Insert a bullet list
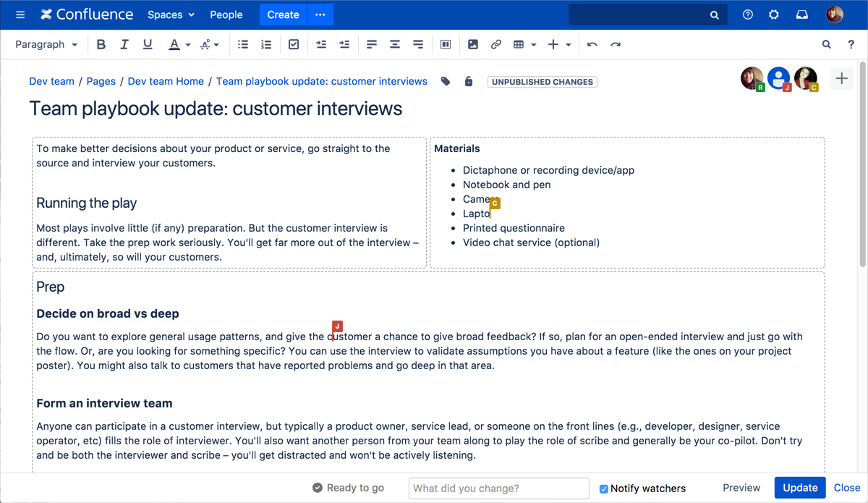 click(x=243, y=44)
